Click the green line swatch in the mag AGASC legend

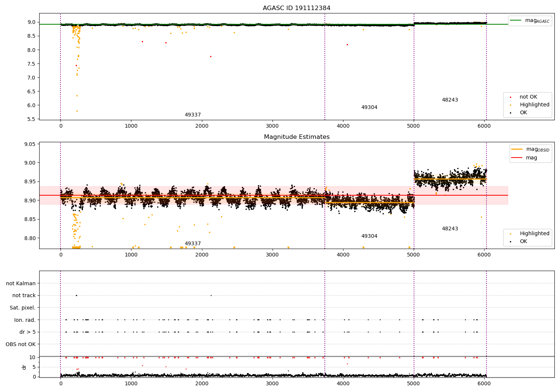(x=516, y=21)
